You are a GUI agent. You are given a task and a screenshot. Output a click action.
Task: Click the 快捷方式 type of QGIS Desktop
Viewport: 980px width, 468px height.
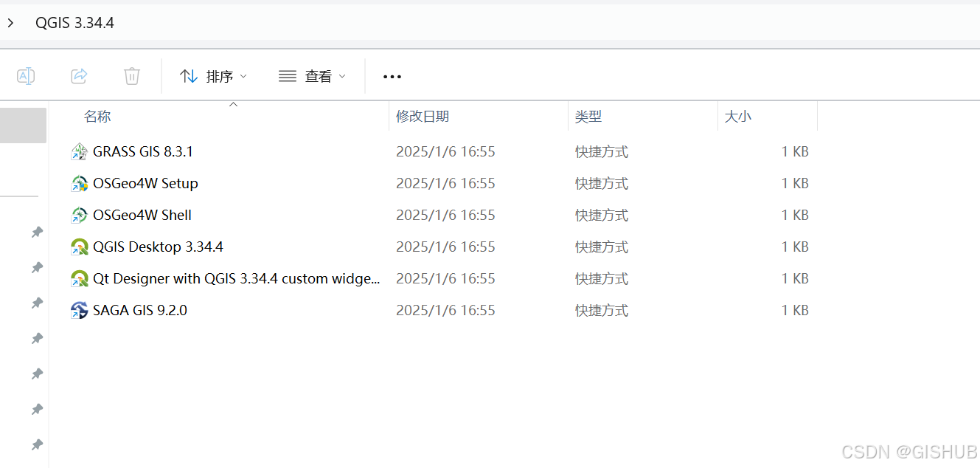(x=602, y=247)
